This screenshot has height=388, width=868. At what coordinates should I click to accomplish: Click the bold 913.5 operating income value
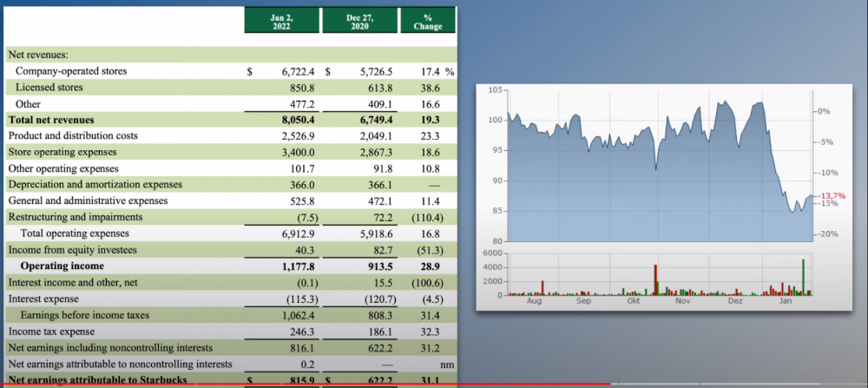[x=380, y=266]
